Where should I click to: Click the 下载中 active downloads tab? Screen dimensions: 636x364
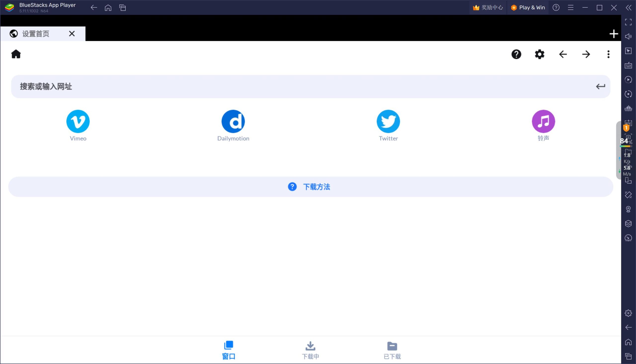[310, 350]
